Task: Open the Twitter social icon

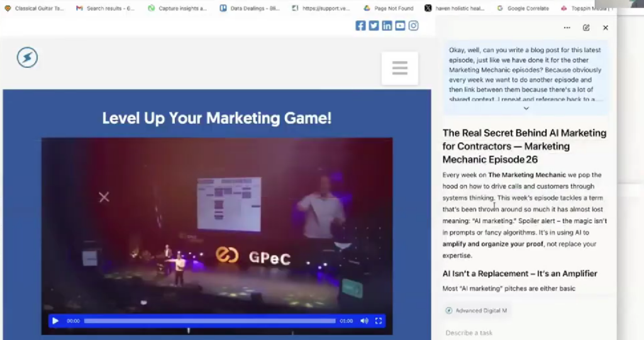Action: (x=374, y=26)
